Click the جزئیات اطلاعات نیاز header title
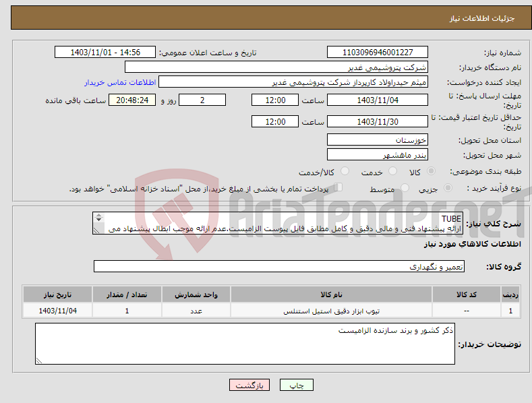532x403 pixels. tap(482, 18)
